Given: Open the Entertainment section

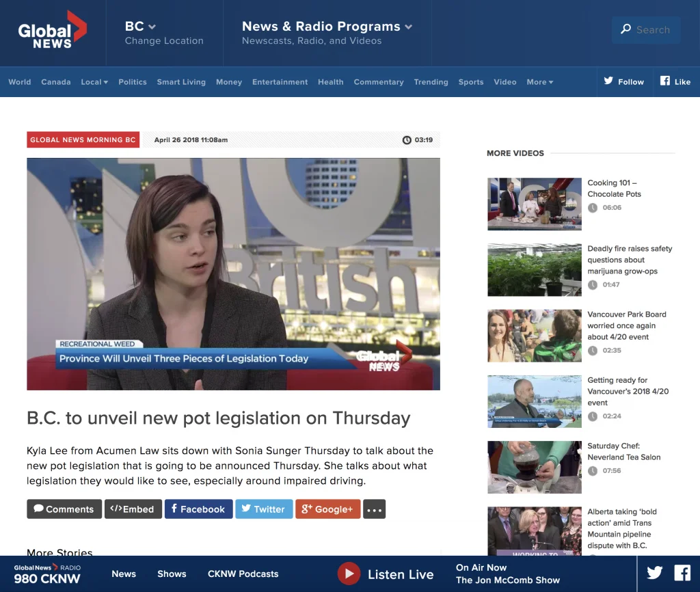Looking at the screenshot, I should [280, 82].
